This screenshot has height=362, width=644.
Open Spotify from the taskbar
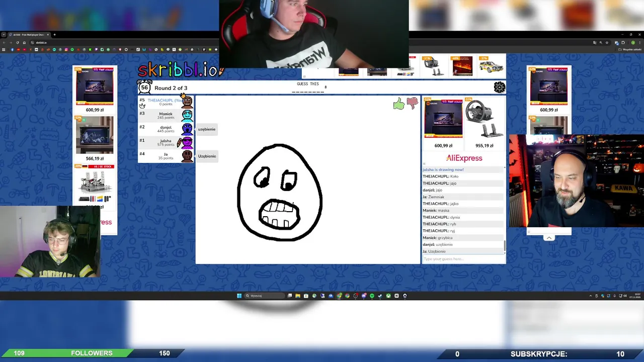pos(372,296)
